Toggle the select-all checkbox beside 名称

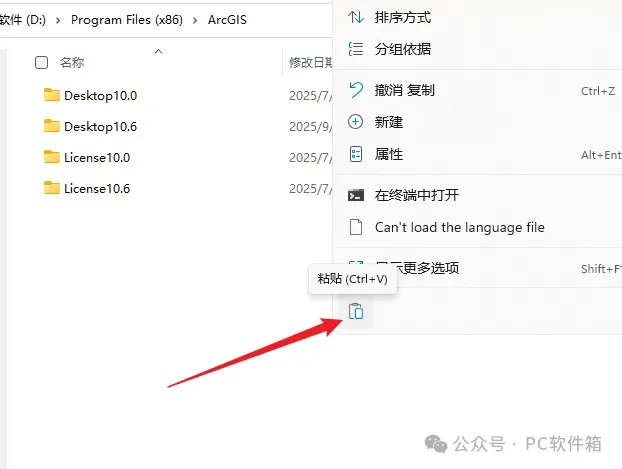(42, 63)
